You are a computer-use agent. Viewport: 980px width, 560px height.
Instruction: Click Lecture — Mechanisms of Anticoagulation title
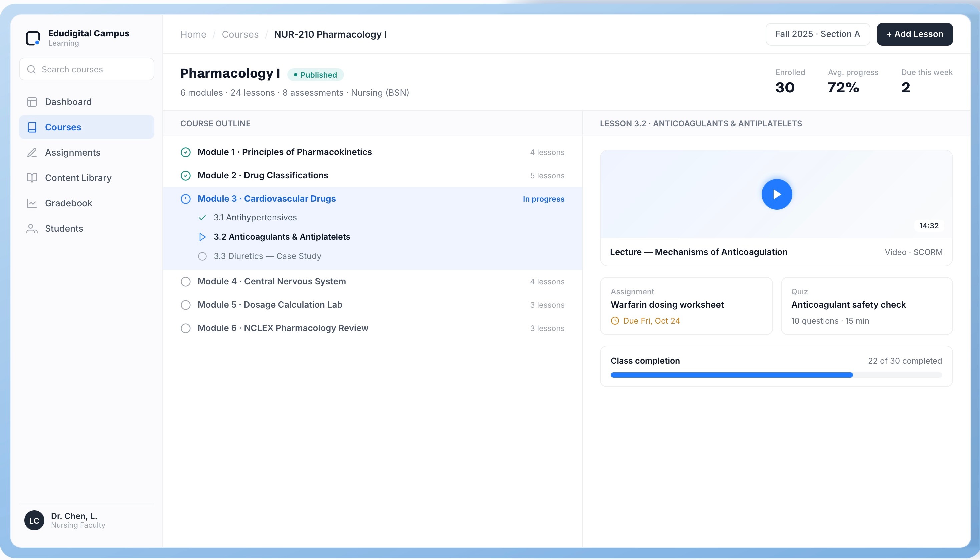[698, 252]
